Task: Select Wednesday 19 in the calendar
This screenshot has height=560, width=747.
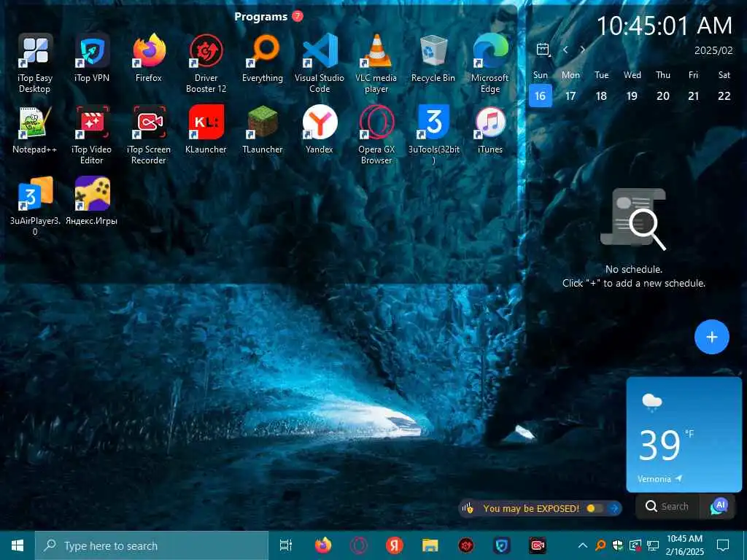Action: (x=632, y=96)
